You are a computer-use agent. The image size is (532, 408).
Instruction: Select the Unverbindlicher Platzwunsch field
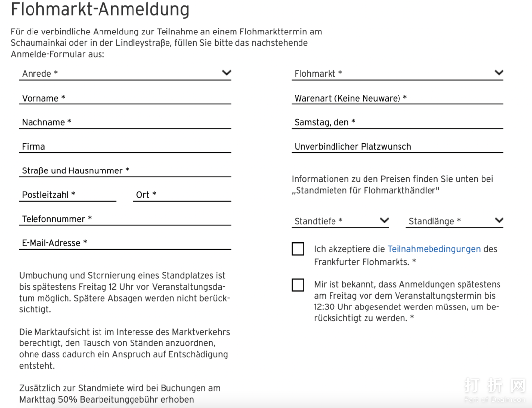click(x=398, y=146)
